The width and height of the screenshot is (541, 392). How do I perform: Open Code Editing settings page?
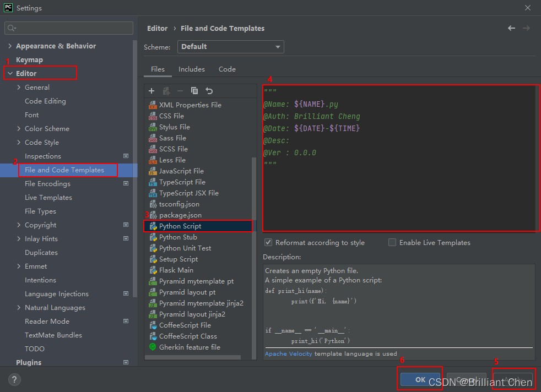click(x=45, y=101)
